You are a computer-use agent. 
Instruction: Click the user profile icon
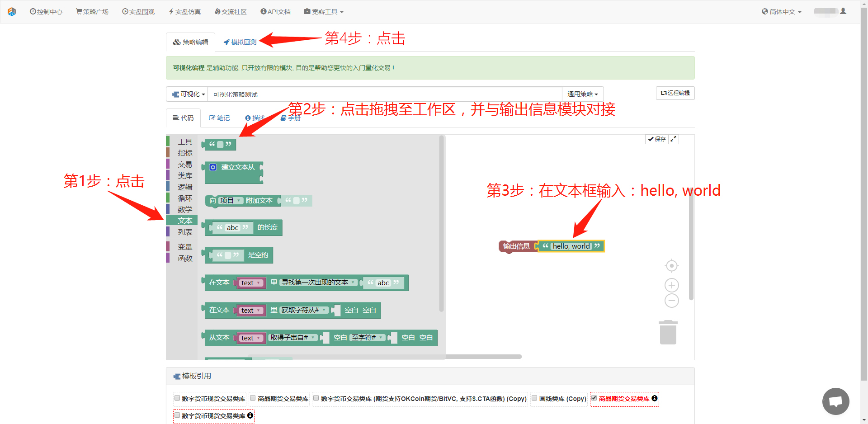point(843,11)
